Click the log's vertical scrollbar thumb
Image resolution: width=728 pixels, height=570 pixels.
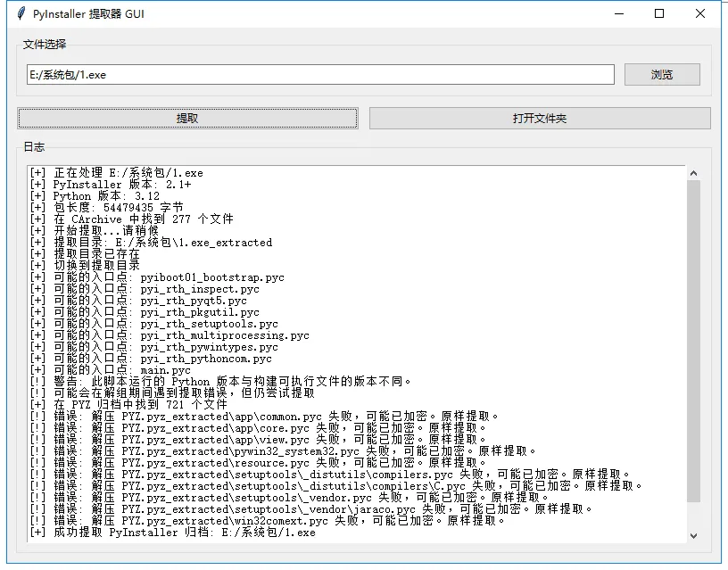tap(693, 339)
